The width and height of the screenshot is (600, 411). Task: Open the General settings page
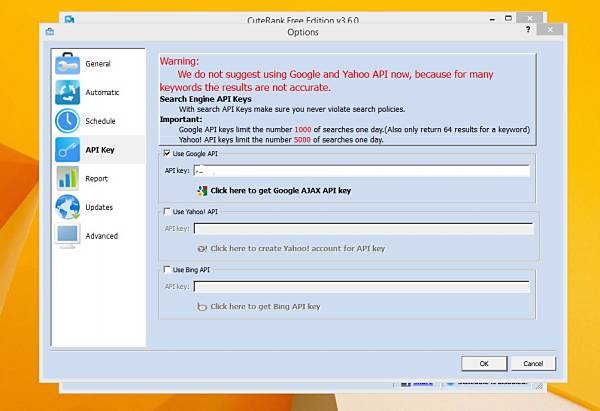(x=99, y=64)
